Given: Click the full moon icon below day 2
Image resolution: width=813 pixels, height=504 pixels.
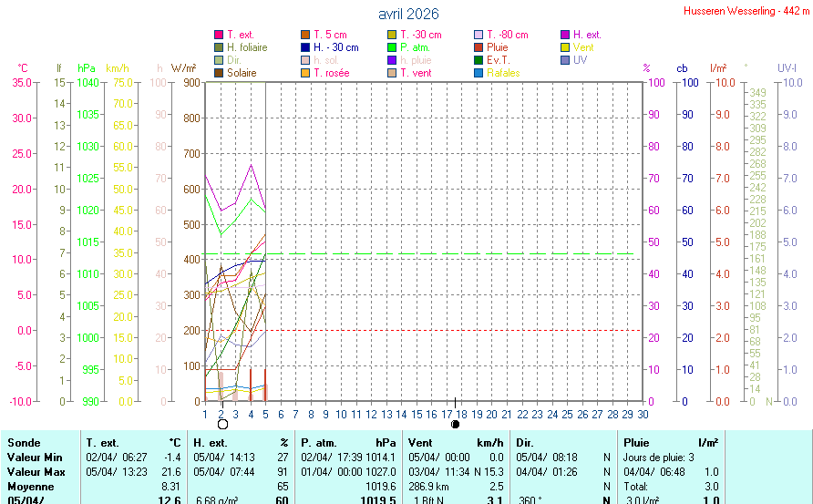Looking at the screenshot, I should point(221,424).
